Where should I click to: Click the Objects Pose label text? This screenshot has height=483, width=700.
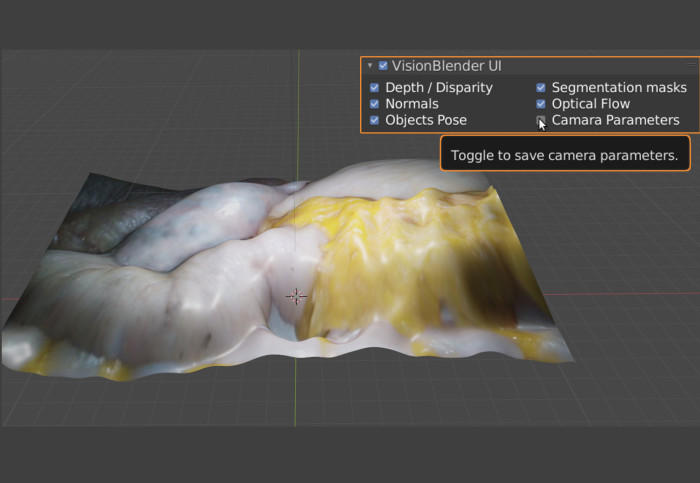(425, 120)
